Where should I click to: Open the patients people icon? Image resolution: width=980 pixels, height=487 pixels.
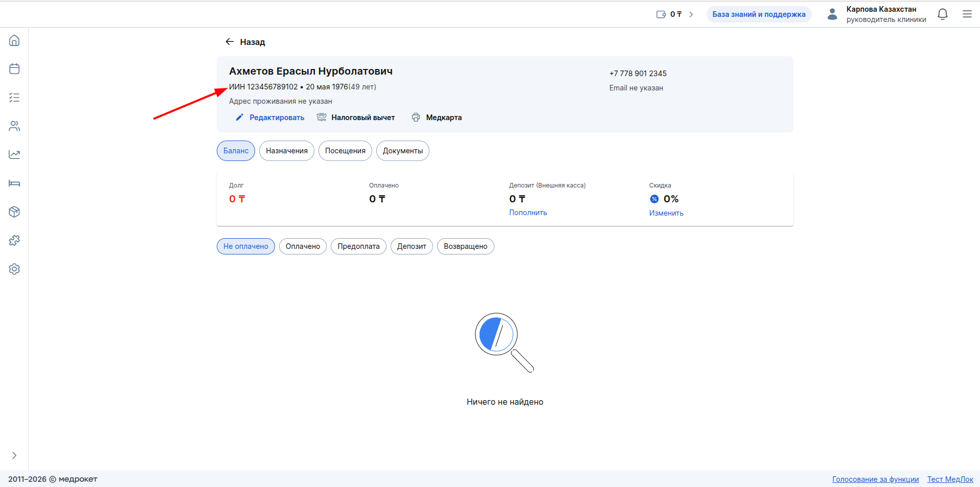(14, 126)
